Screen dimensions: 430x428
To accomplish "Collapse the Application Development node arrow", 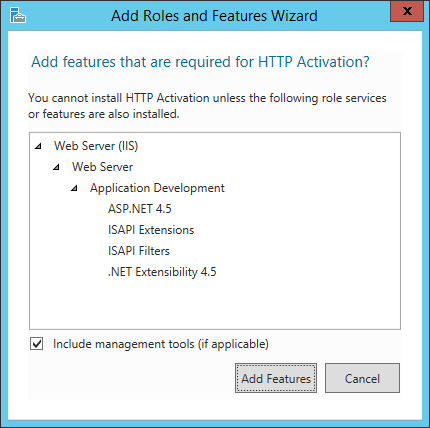I will pyautogui.click(x=75, y=188).
